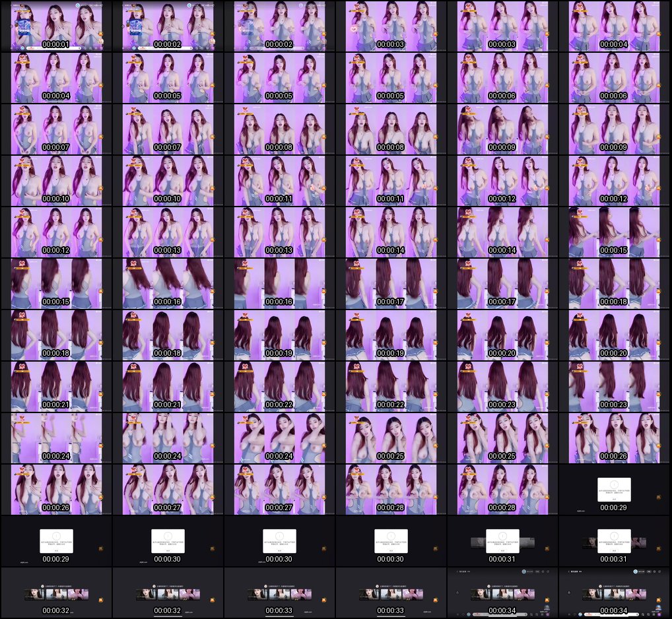Open the frame thumbnail stamped 00:00:01
Viewport: 672px width, 619px height.
tap(56, 26)
